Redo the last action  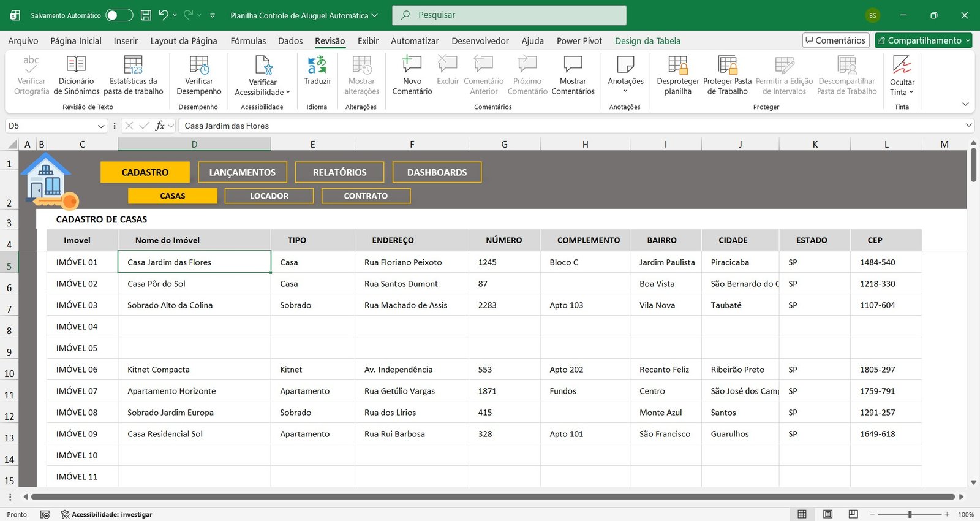click(189, 15)
